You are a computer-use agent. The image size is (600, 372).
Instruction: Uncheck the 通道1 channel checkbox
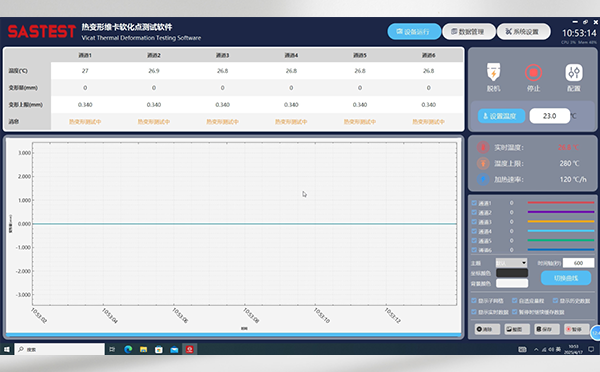click(474, 203)
